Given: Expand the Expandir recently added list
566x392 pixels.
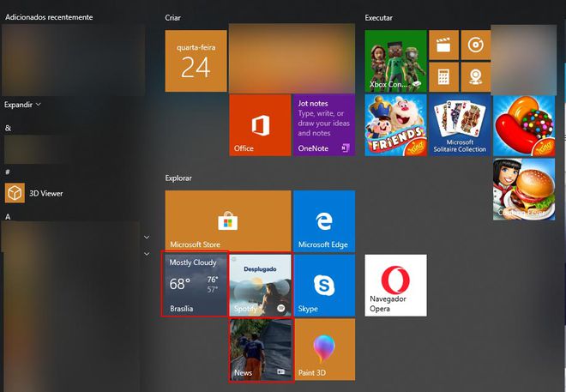Looking at the screenshot, I should coord(22,105).
